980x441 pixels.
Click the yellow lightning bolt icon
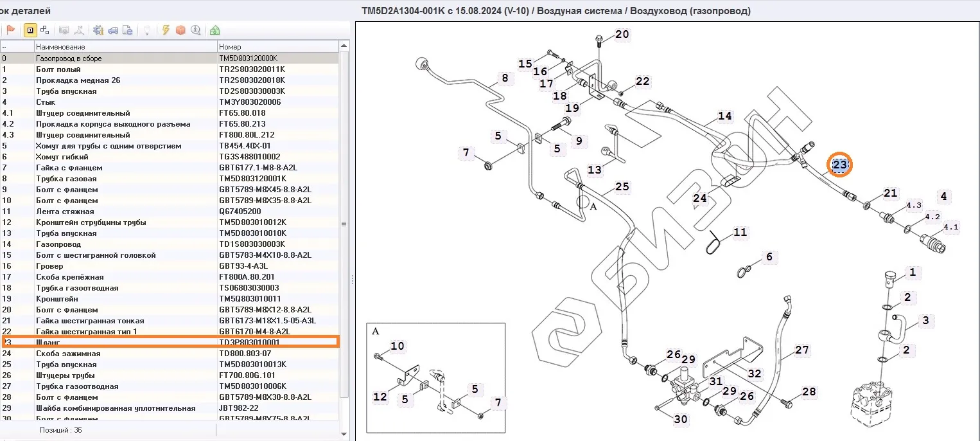[x=166, y=30]
